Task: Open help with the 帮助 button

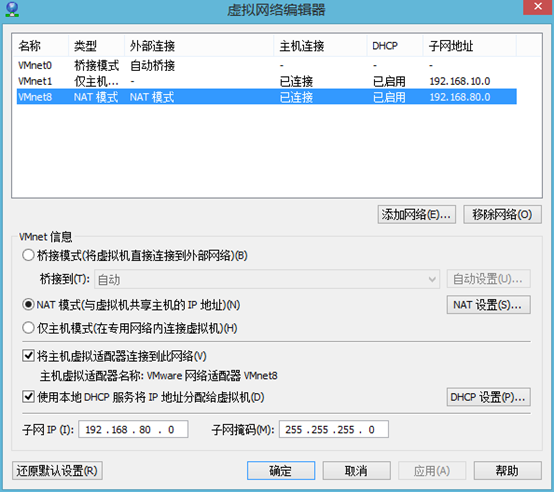Action: (507, 470)
